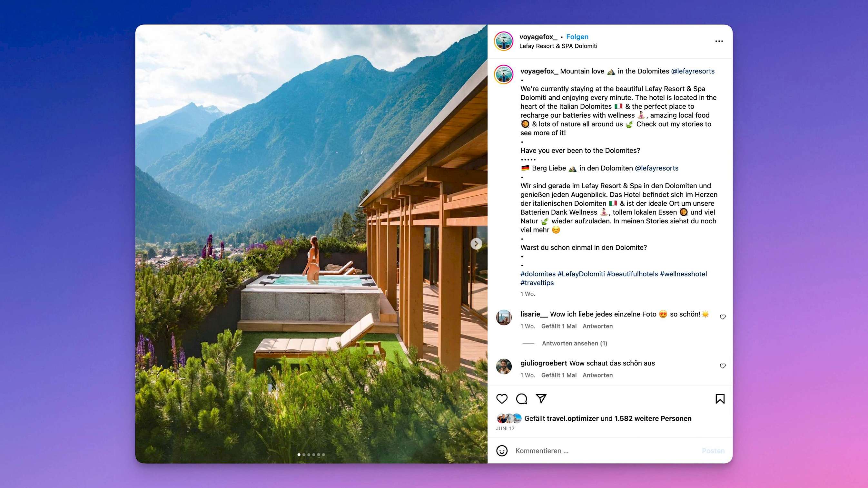Advance to next photo with carousel arrow

click(476, 243)
